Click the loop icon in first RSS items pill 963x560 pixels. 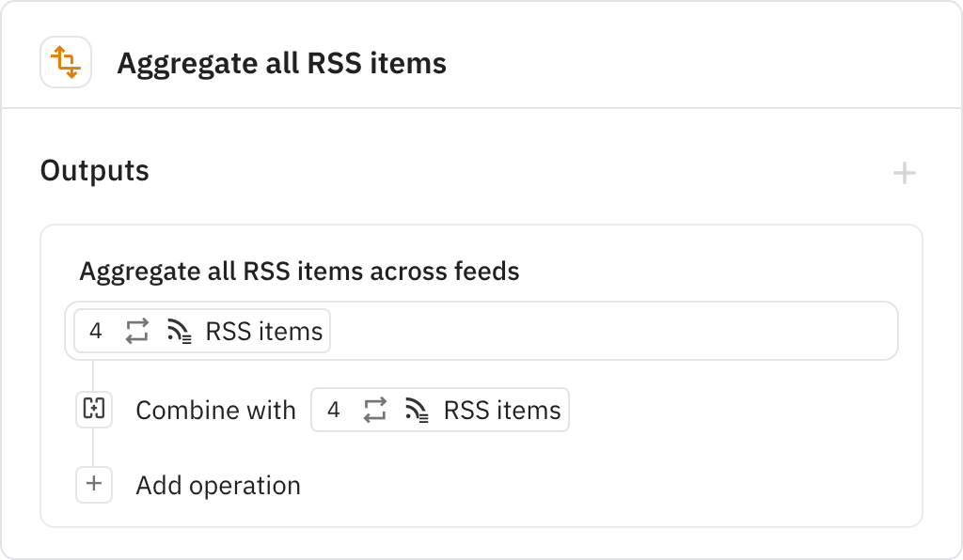point(136,331)
